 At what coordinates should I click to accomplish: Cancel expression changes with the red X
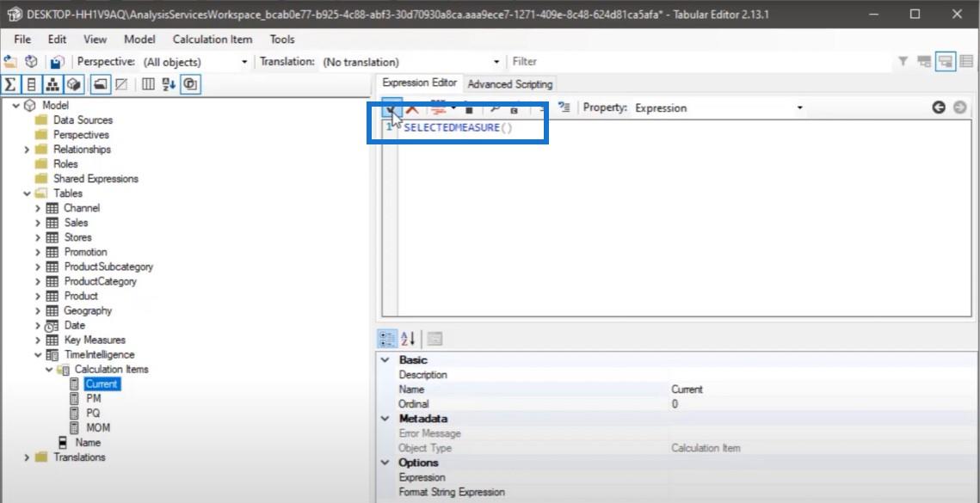pos(412,108)
